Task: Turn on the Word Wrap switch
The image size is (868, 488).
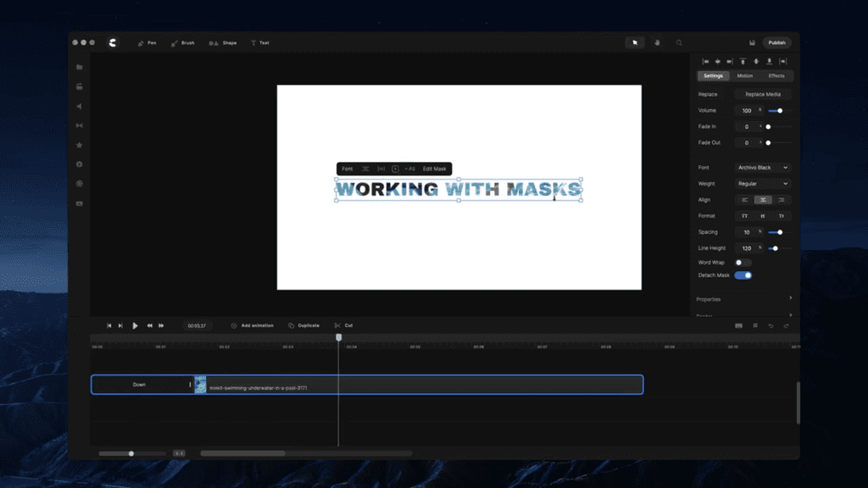Action: [743, 263]
